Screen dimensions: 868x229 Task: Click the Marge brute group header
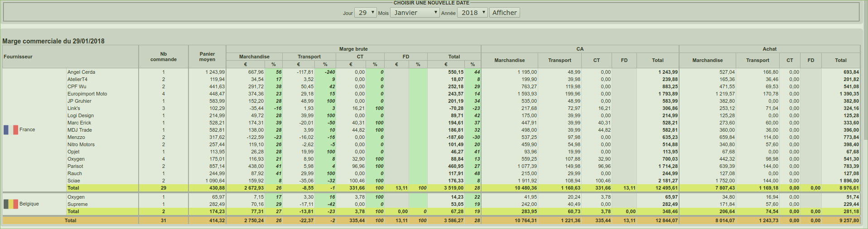tap(353, 49)
